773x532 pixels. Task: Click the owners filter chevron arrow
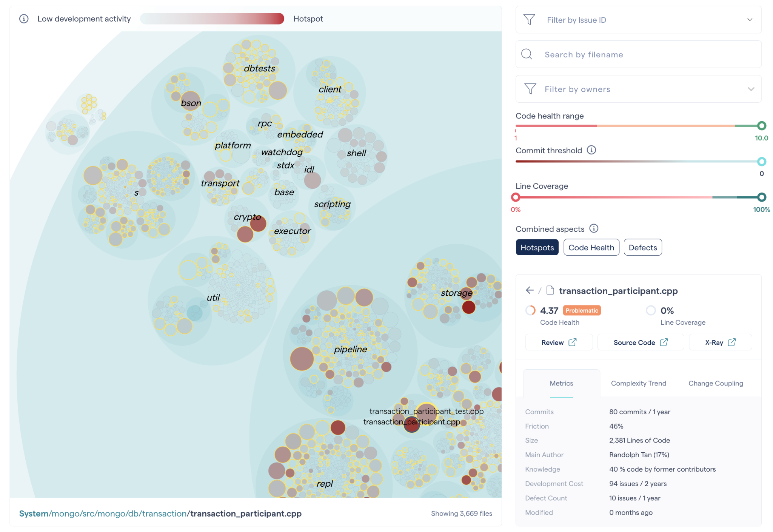point(751,89)
